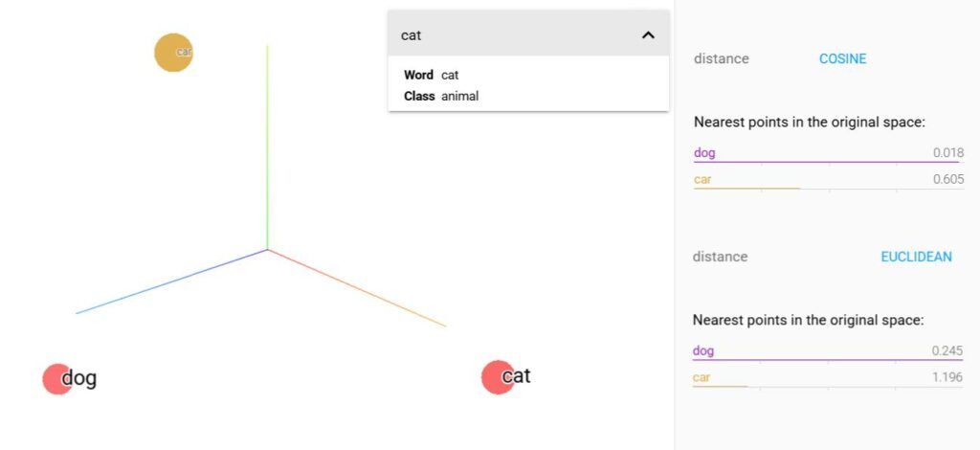980x450 pixels.
Task: Click the orange car distance bar under Euclidean
Action: pyautogui.click(x=720, y=387)
